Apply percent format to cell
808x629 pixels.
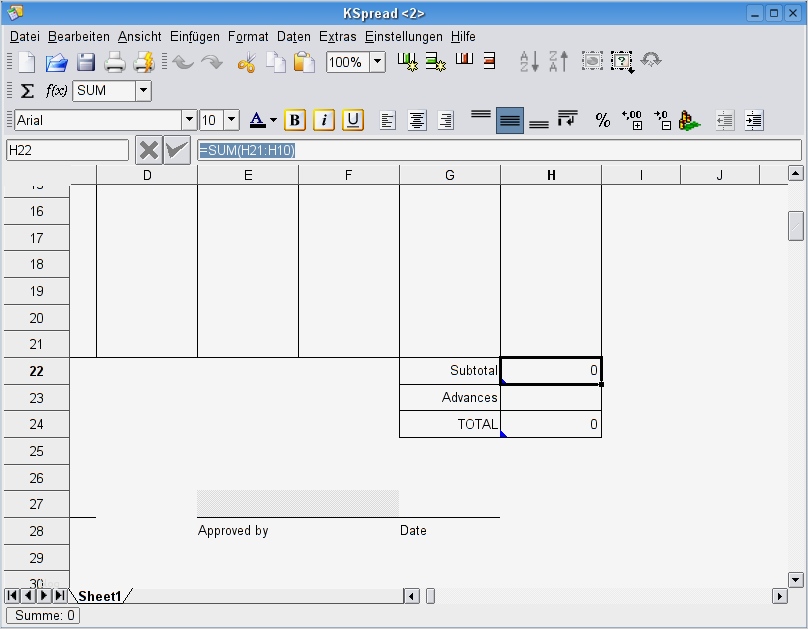[x=602, y=120]
